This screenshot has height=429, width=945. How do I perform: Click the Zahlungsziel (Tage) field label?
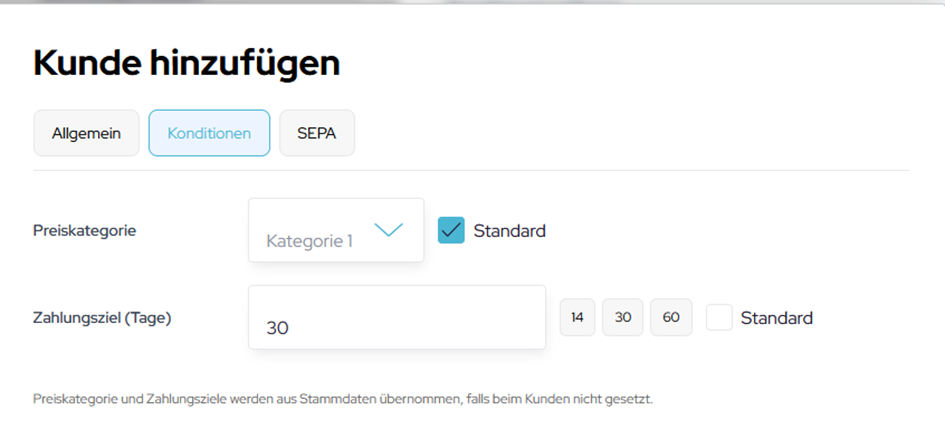click(102, 318)
